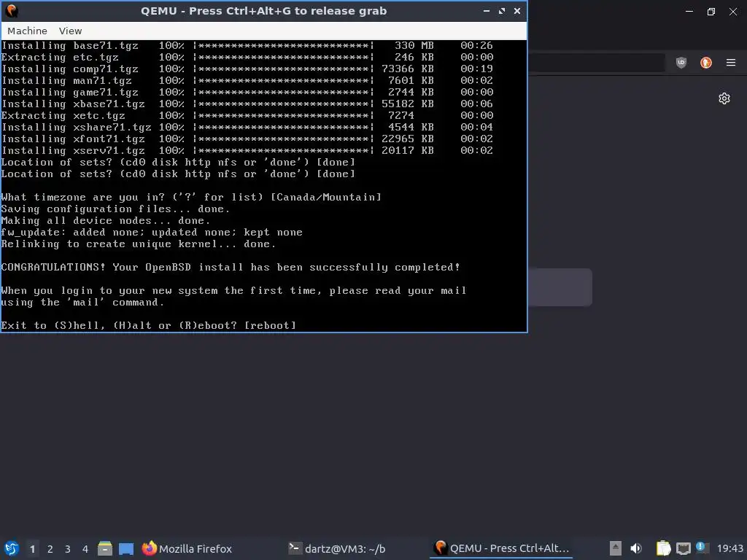747x560 pixels.
Task: Minimize the Firefox window
Action: [689, 12]
